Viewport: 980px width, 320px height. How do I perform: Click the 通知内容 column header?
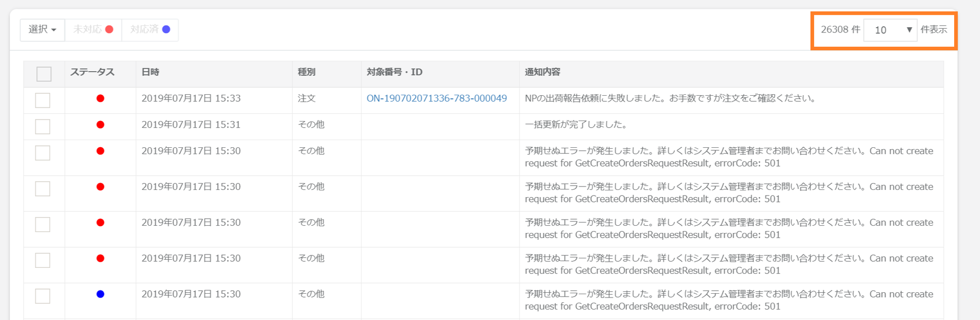click(x=542, y=72)
